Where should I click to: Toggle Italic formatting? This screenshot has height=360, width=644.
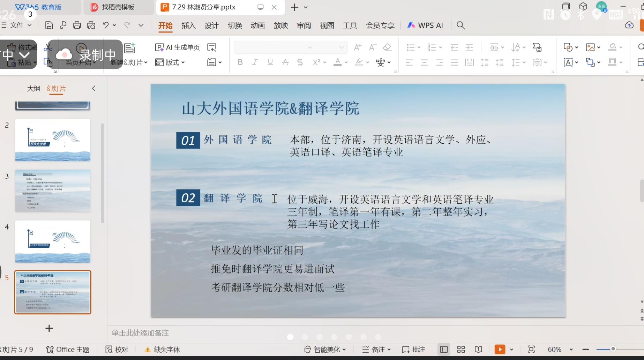click(x=255, y=62)
